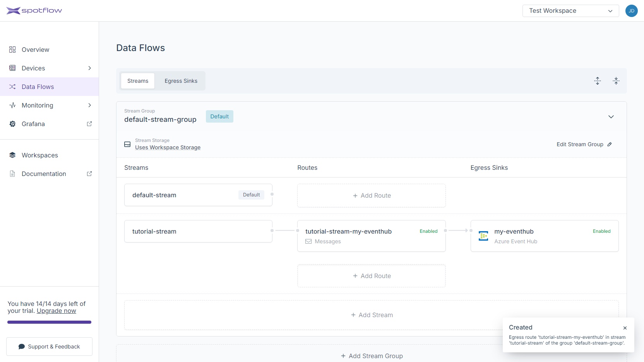Click the Data Flows shuffle icon
Viewport: 644px width, 362px height.
(12, 87)
